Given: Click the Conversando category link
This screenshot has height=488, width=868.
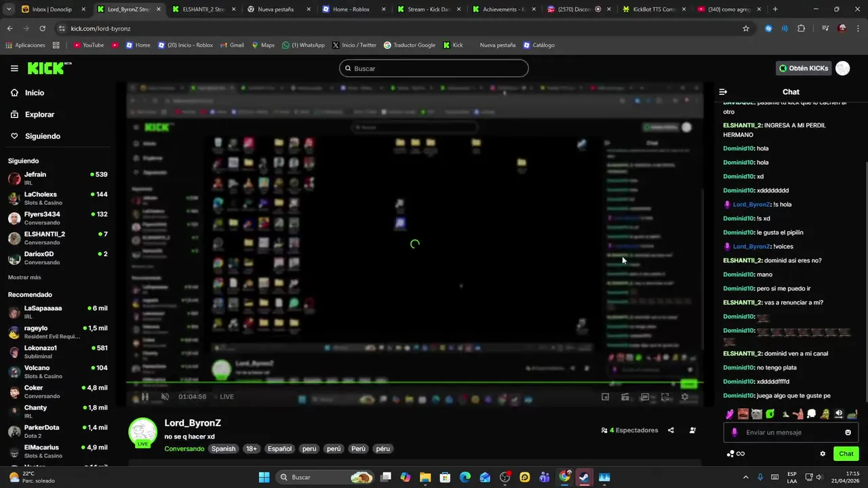Looking at the screenshot, I should [184, 449].
